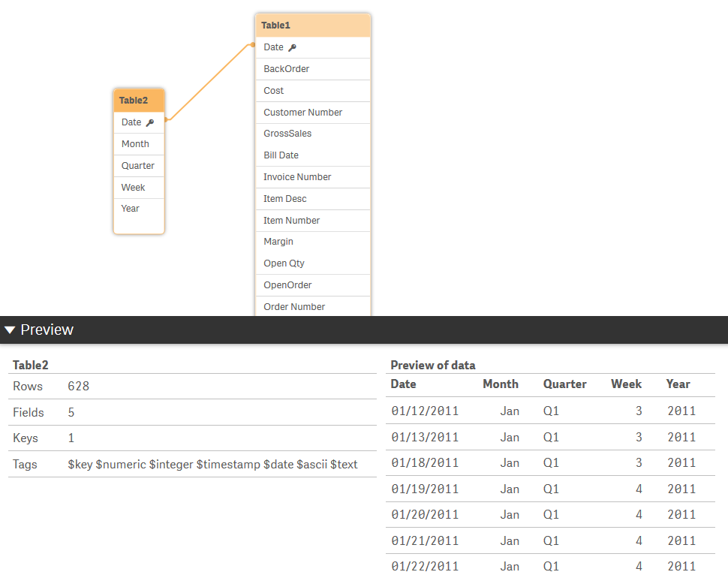The height and width of the screenshot is (587, 728).
Task: Click the $timestamp tag in Tags row
Action: pos(228,465)
